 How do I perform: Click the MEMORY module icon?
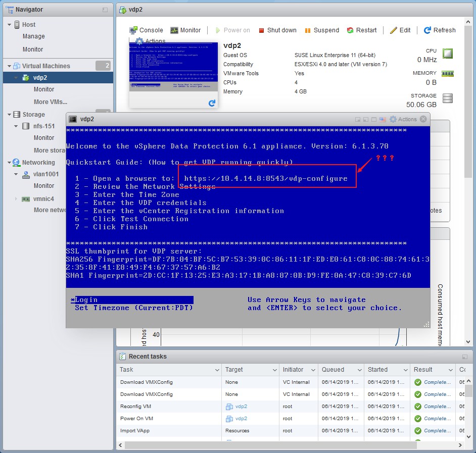coord(448,73)
